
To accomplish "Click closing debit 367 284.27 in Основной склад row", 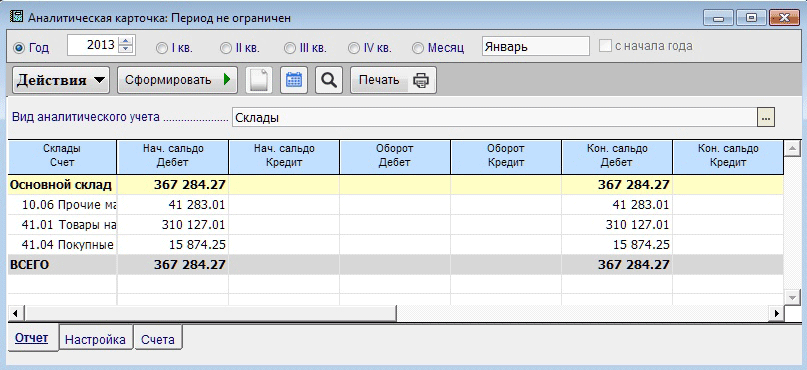I will point(634,185).
